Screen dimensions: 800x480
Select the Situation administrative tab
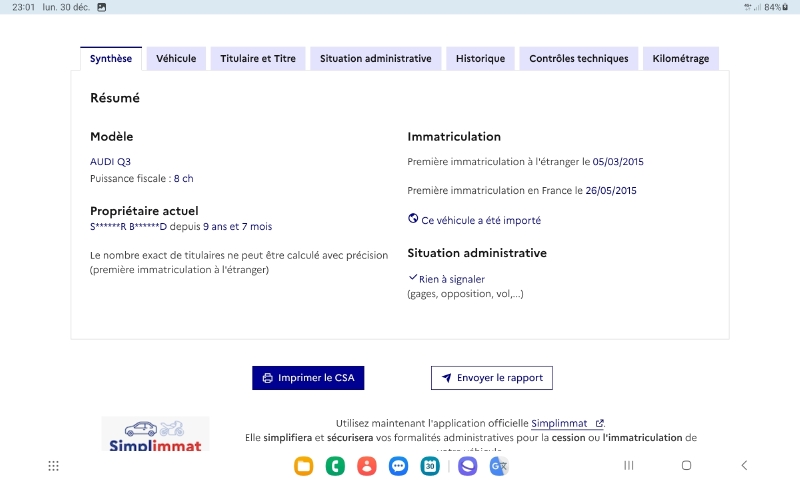[x=376, y=59]
